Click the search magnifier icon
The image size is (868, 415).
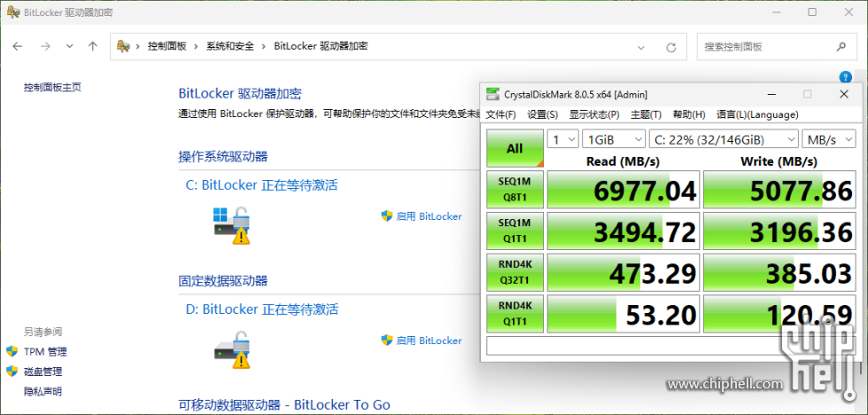[841, 46]
